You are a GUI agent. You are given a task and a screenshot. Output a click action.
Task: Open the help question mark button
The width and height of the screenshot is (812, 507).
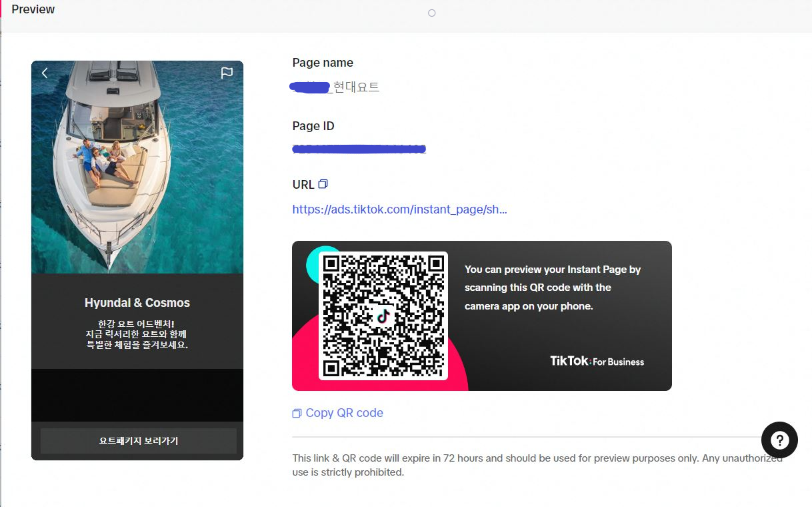pyautogui.click(x=779, y=440)
